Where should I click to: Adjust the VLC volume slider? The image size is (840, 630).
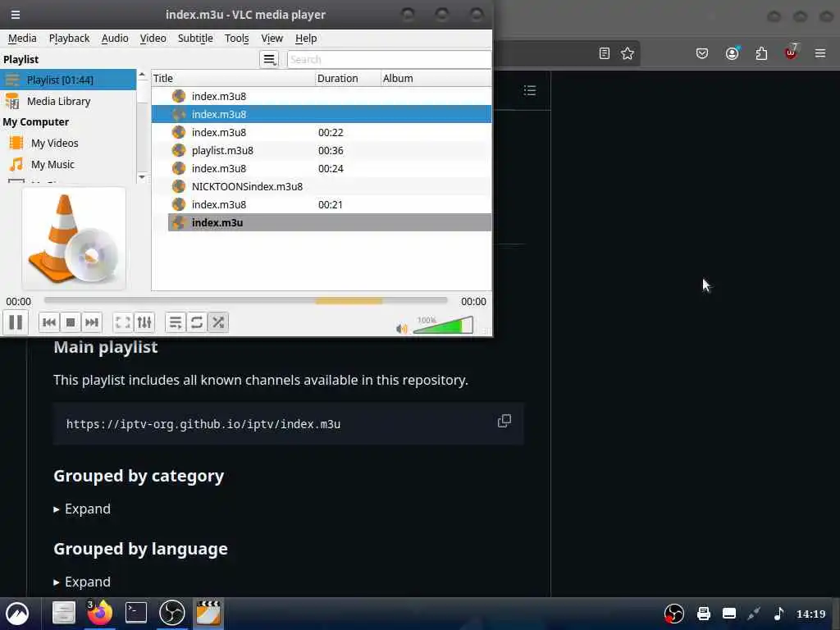click(443, 325)
